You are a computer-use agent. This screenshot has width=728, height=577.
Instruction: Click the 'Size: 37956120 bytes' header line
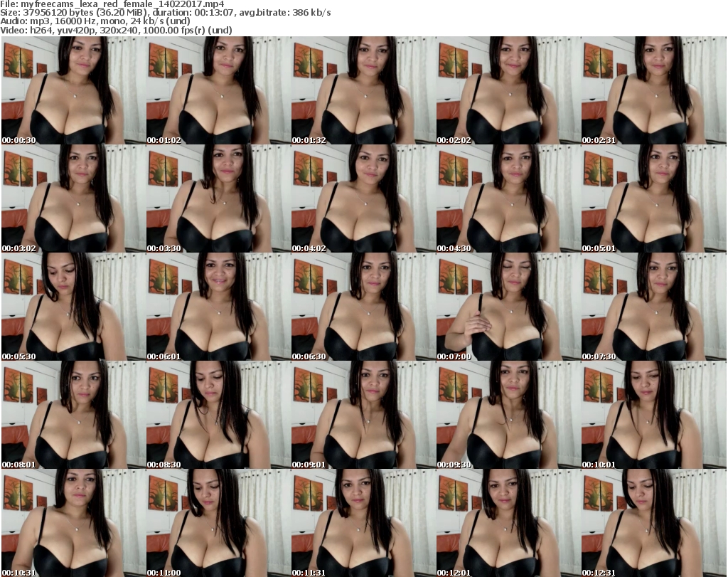coord(165,13)
